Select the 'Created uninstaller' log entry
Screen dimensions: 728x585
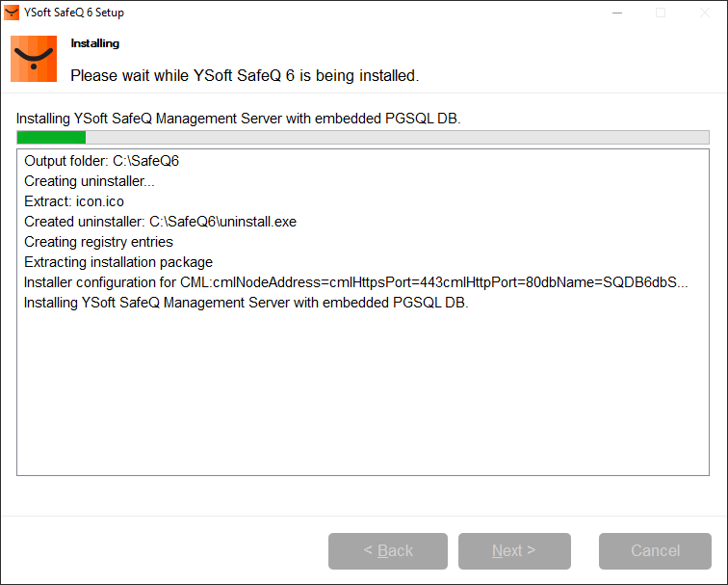tap(160, 222)
